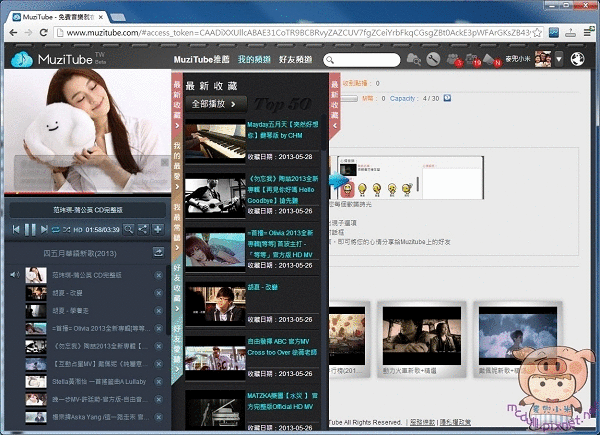The image size is (600, 435).
Task: Open friends notifications with badge 3
Action: pyautogui.click(x=454, y=60)
